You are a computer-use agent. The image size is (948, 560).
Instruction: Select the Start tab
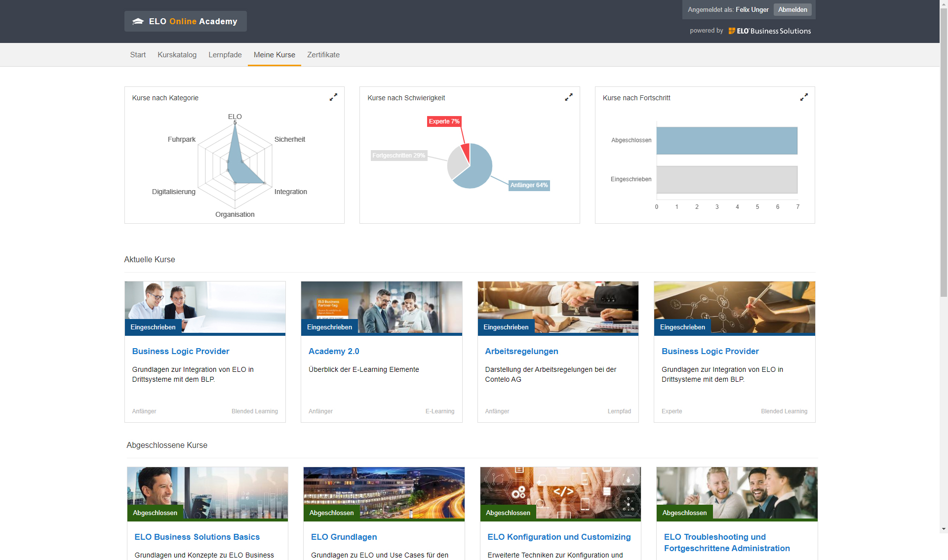coord(138,55)
